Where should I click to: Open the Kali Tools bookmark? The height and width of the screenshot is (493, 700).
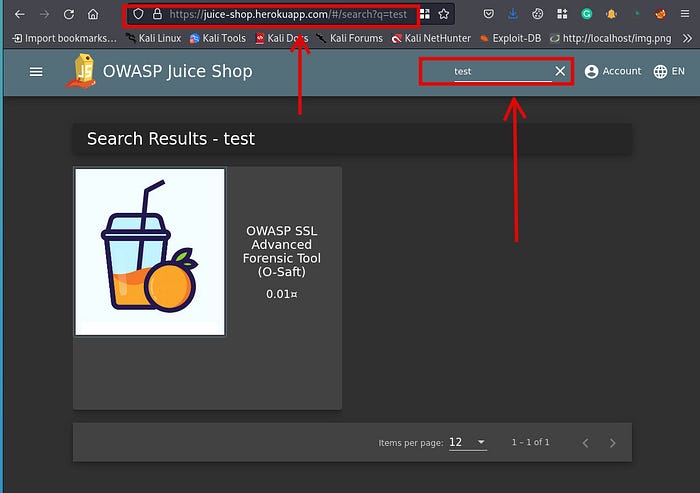coord(218,38)
